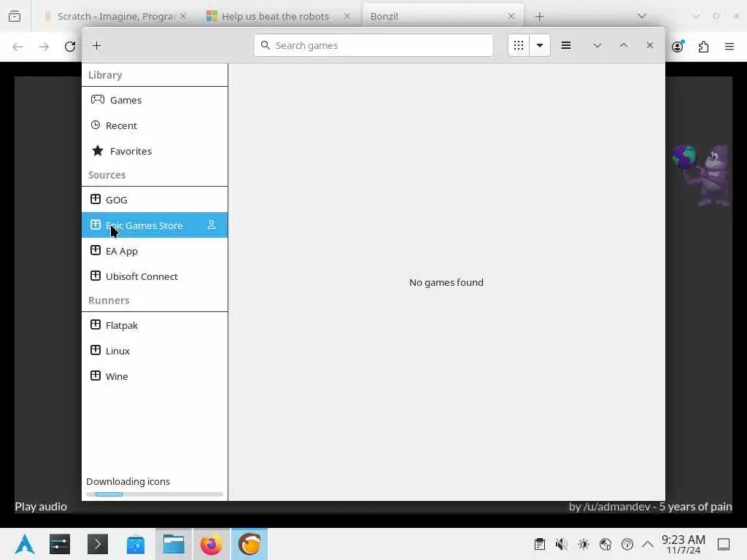Open the application launcher in taskbar
The image size is (747, 560).
(25, 544)
